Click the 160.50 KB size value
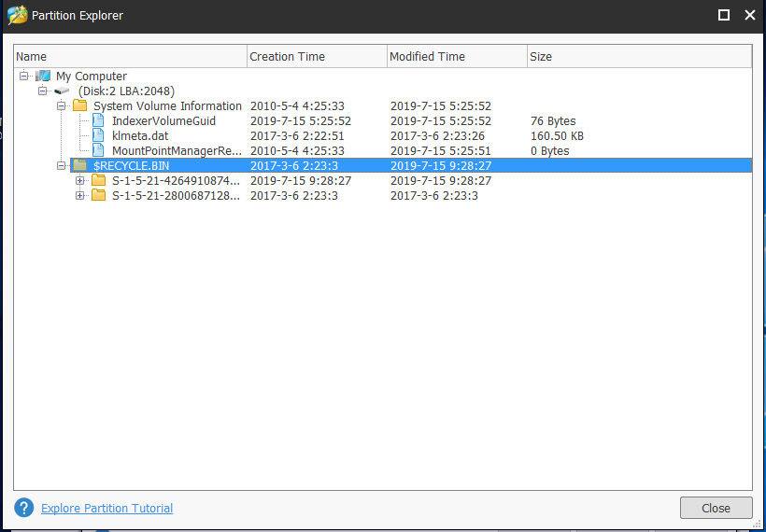Screen dimensions: 766x532 coord(557,135)
